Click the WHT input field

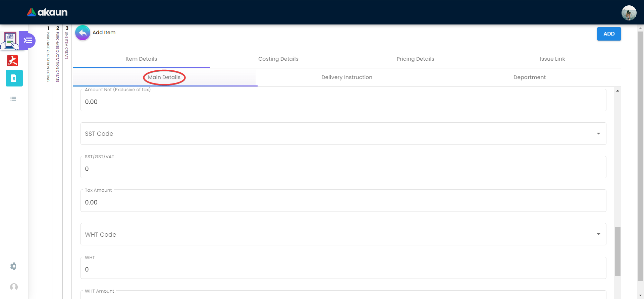point(343,267)
